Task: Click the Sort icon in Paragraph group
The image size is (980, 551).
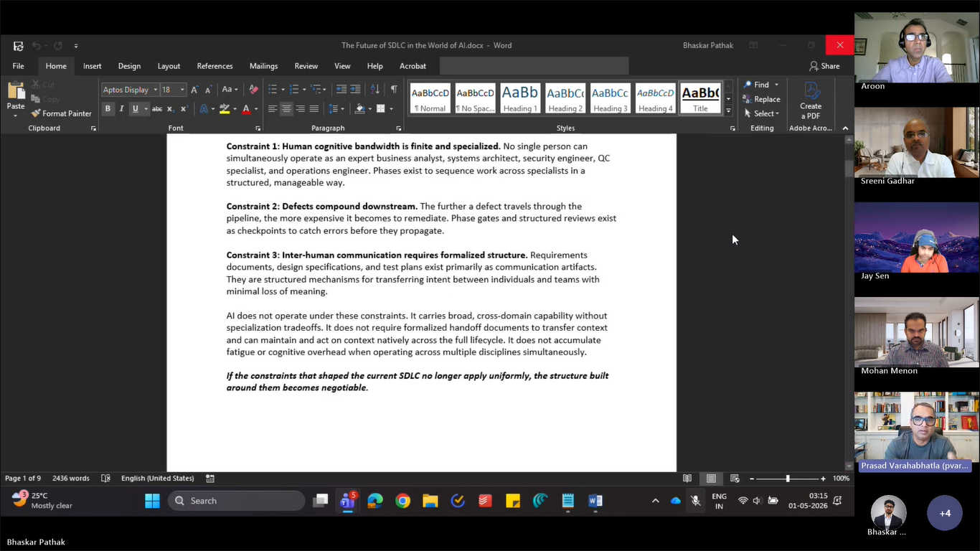Action: tap(375, 90)
